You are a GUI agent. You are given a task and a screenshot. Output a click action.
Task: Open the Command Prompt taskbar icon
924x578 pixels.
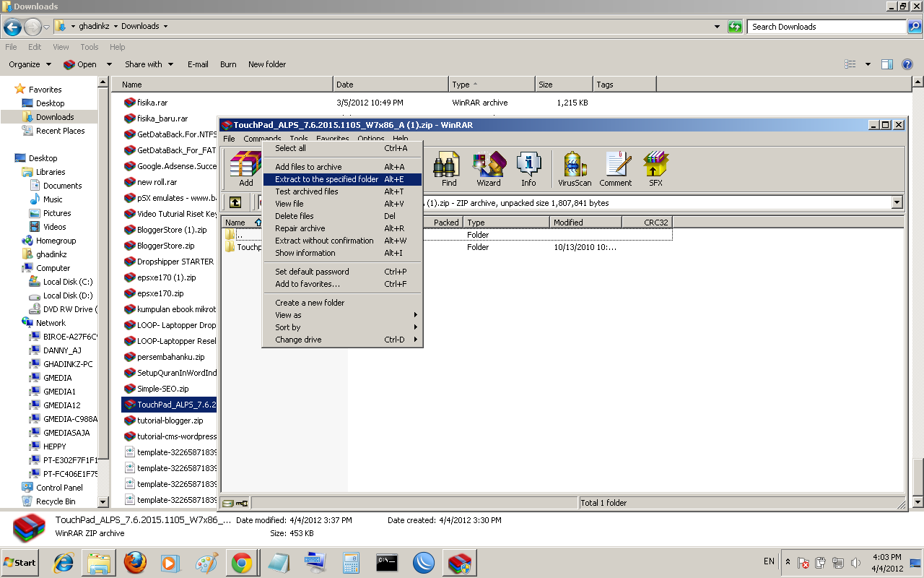pyautogui.click(x=388, y=562)
